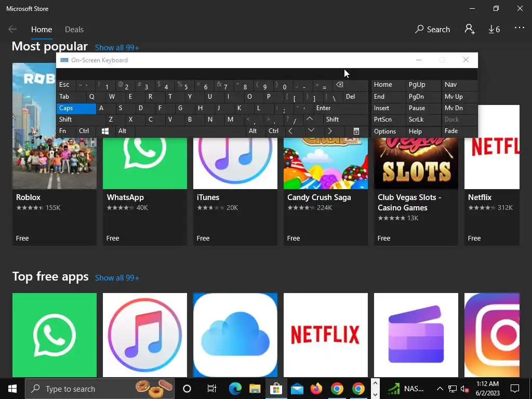This screenshot has height=399, width=532.
Task: Click the Options key on On-Screen Keyboard
Action: click(x=388, y=131)
